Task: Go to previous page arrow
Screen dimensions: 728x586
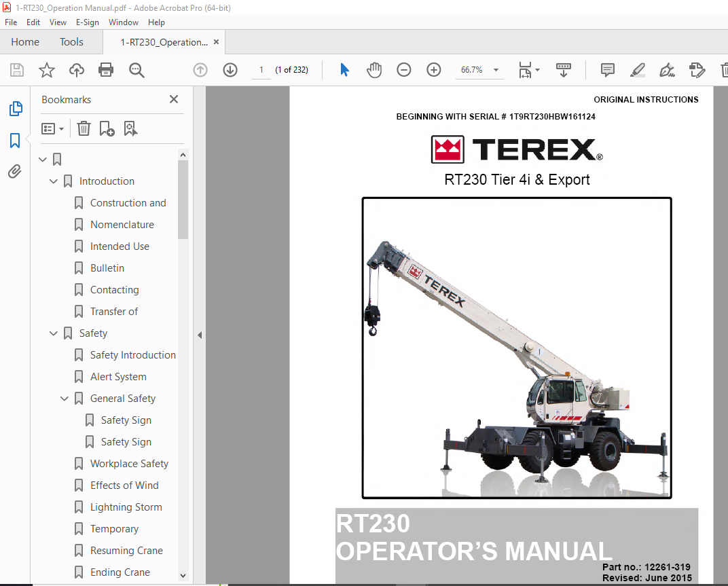Action: coord(200,70)
